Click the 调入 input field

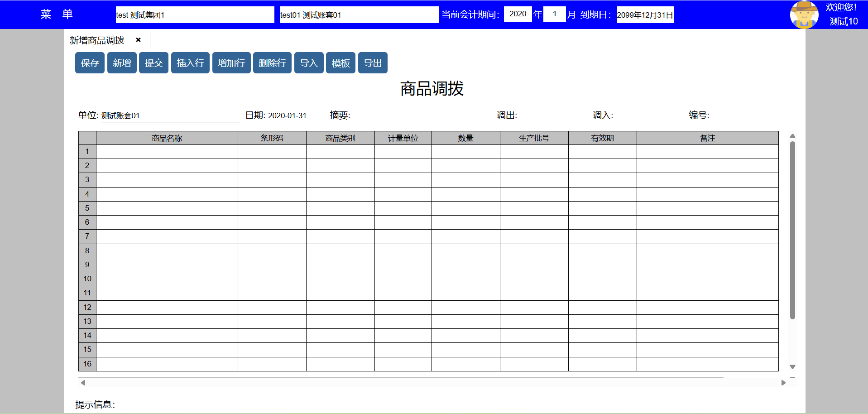point(649,116)
